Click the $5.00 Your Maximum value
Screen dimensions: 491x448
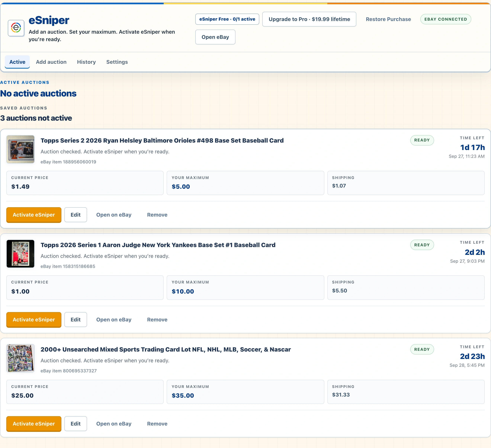click(x=181, y=187)
